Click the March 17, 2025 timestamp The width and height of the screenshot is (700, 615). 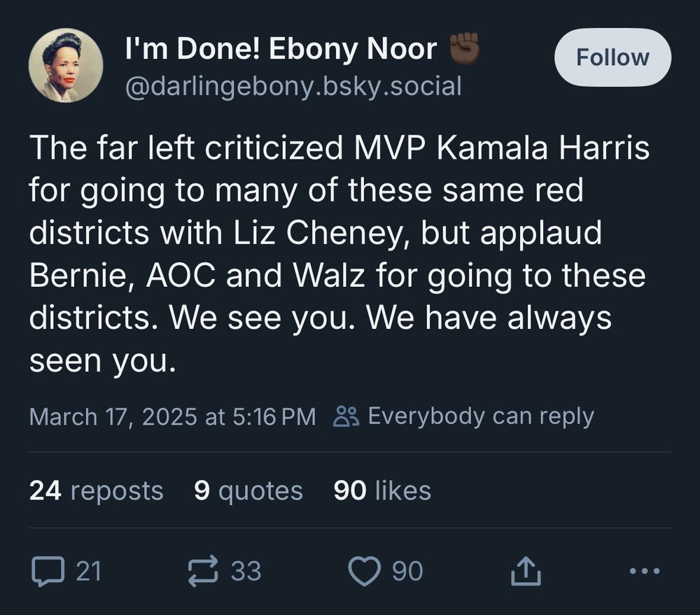[x=172, y=416]
